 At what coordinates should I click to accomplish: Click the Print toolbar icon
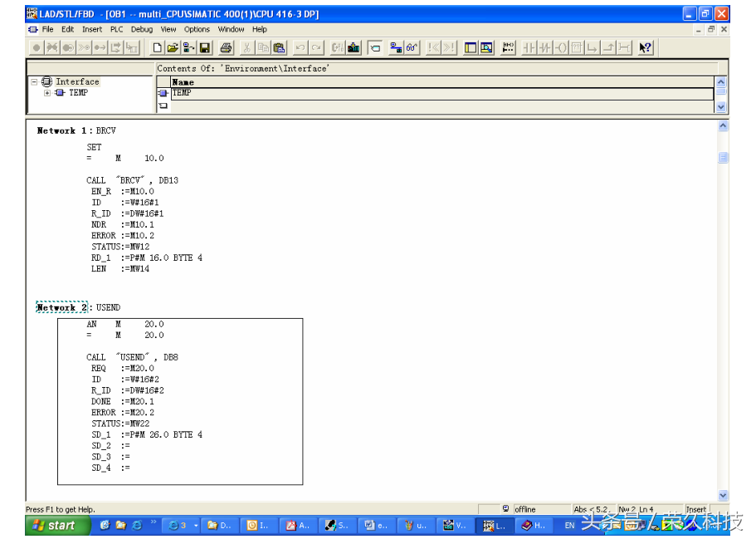click(226, 48)
